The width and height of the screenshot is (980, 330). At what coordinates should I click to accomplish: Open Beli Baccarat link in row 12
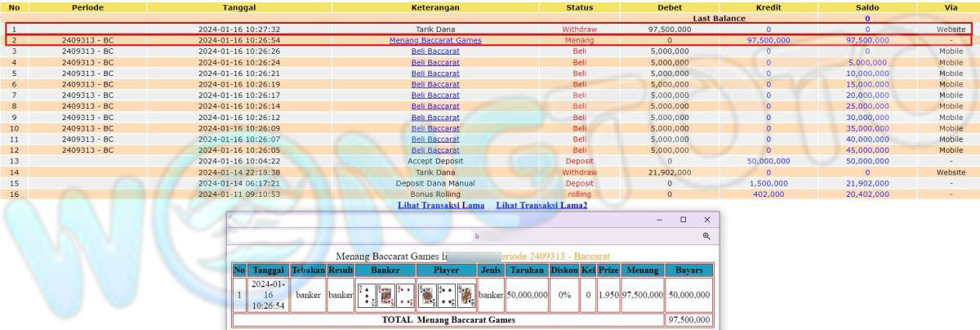coord(435,150)
